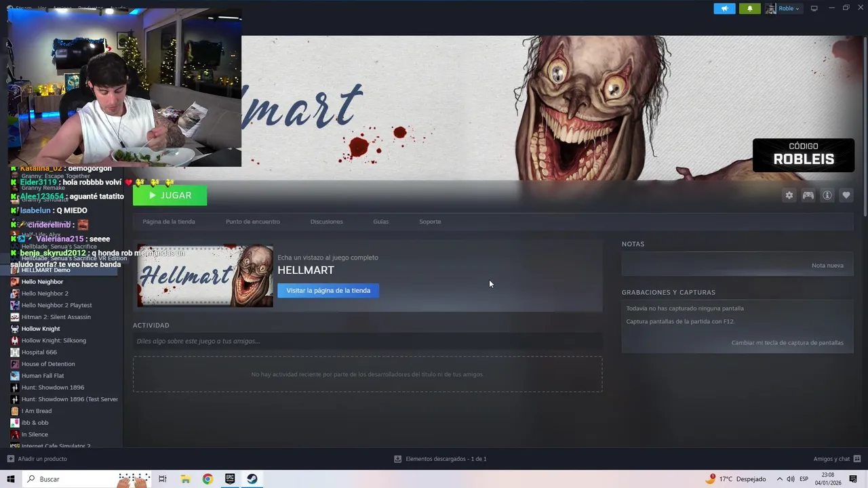Click the Hospital 666 game icon
The width and height of the screenshot is (868, 488).
15,352
